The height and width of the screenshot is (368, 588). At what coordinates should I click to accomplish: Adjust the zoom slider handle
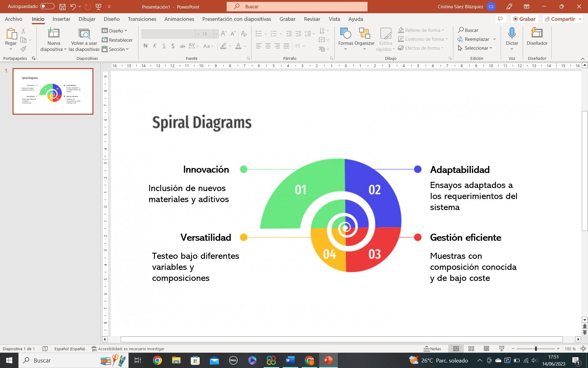(x=536, y=349)
